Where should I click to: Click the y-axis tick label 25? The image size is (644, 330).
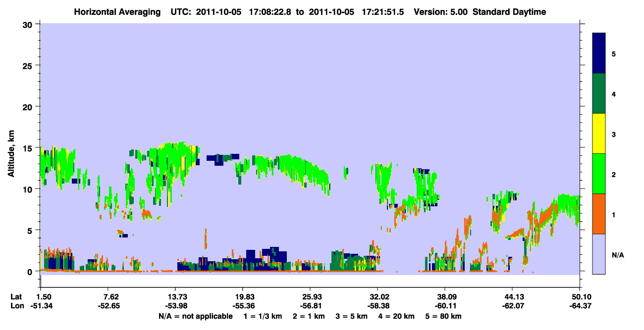click(x=29, y=65)
